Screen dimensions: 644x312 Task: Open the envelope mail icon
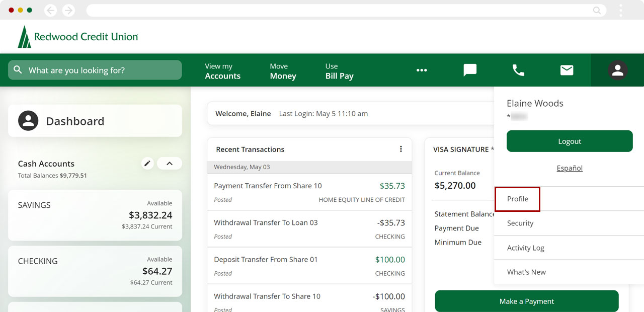[567, 70]
